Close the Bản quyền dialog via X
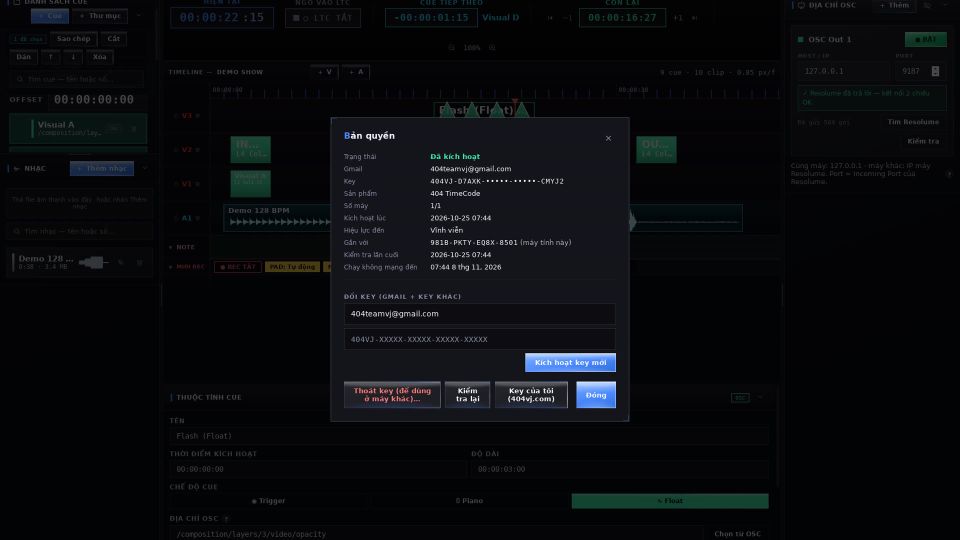The image size is (960, 540). 608,138
